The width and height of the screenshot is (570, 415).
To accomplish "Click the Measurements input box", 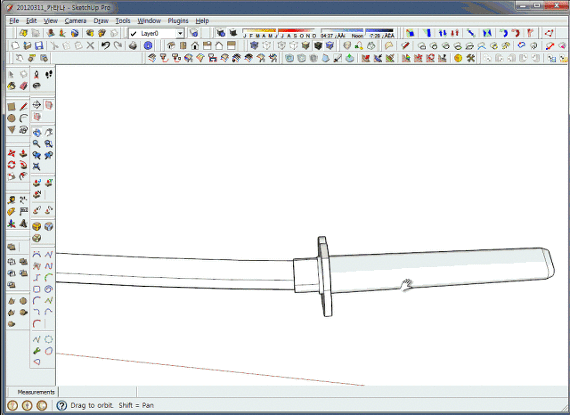I will click(x=97, y=392).
